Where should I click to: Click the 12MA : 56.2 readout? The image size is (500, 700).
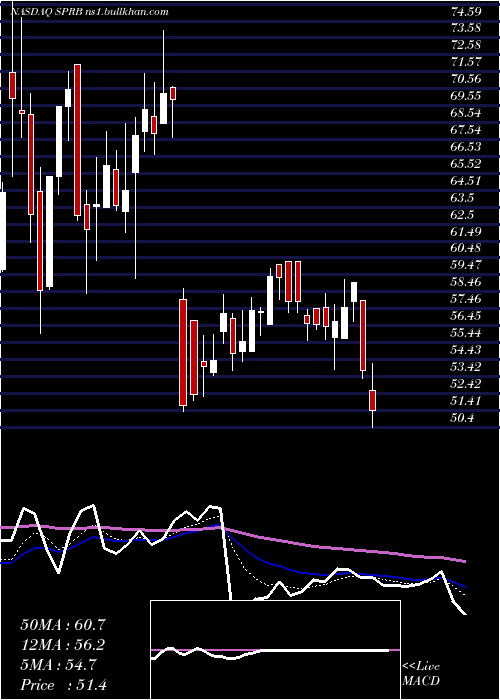[63, 645]
